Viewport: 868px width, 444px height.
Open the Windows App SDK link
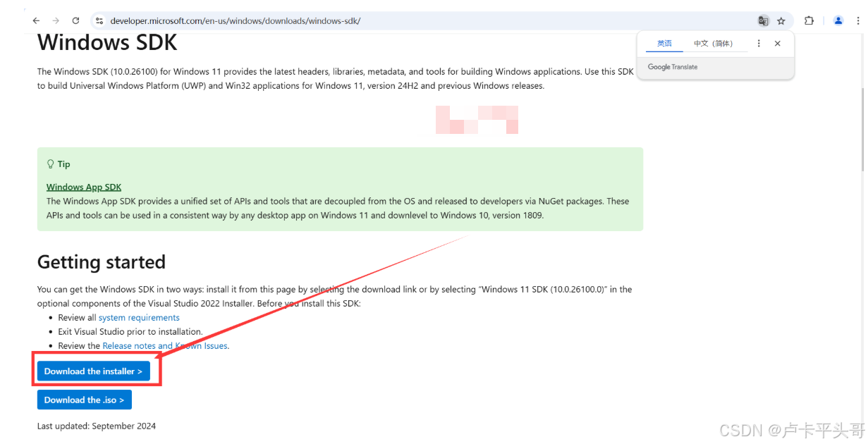tap(84, 187)
